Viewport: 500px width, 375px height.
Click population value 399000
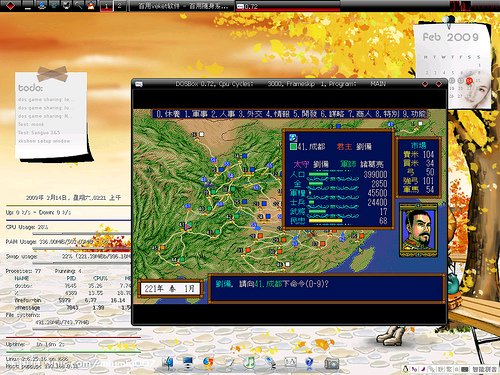click(x=375, y=174)
